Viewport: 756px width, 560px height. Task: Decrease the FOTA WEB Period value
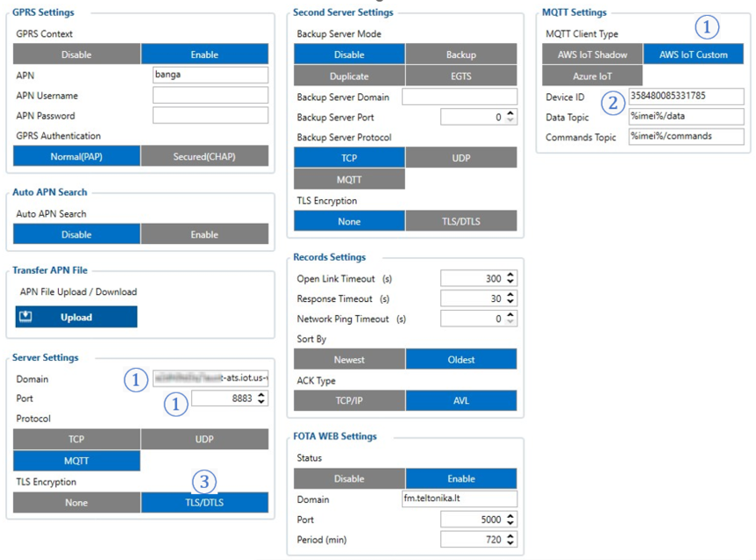point(509,543)
